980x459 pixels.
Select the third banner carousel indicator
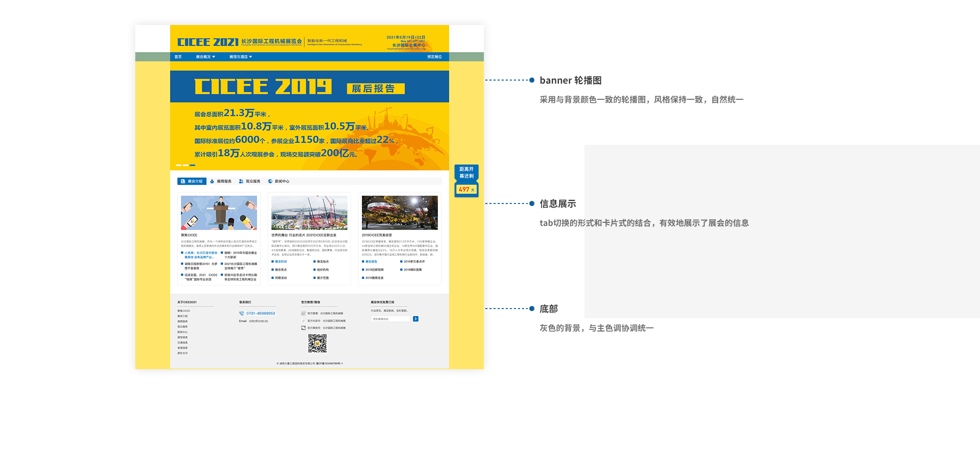tap(192, 165)
